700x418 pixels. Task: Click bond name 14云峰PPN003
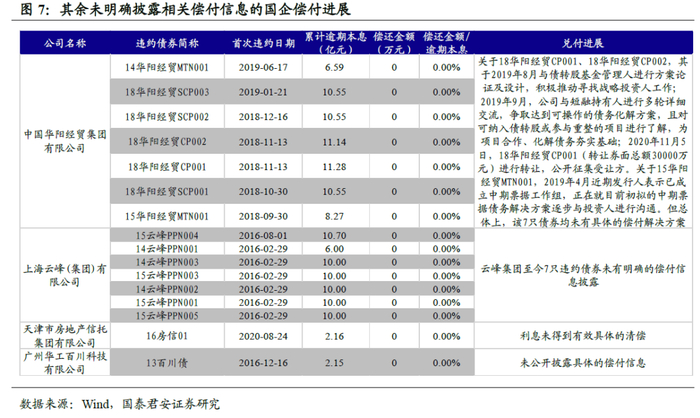coord(167,262)
